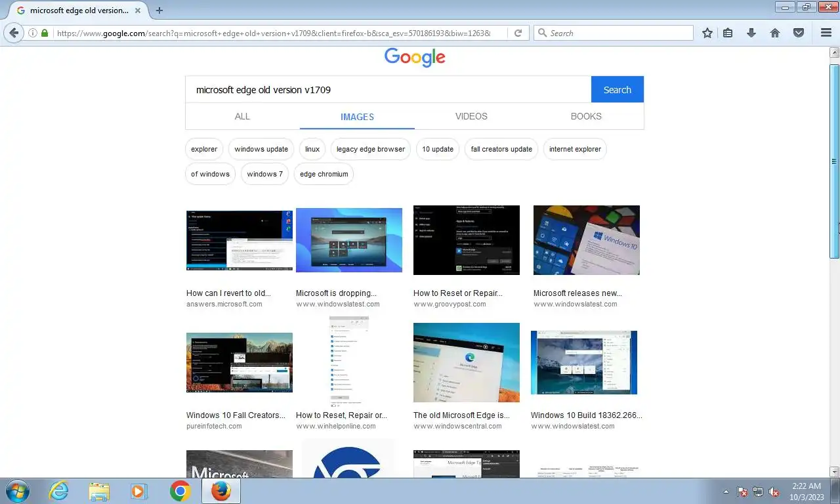
Task: Filter by the 'windows 7' chip
Action: click(264, 174)
